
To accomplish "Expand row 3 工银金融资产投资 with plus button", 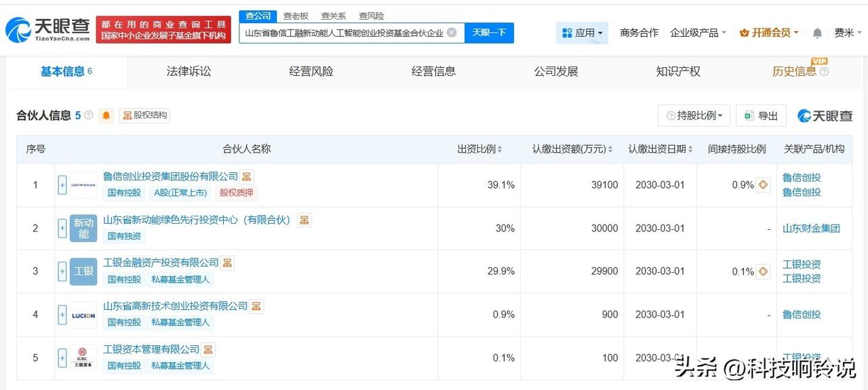I will click(62, 271).
